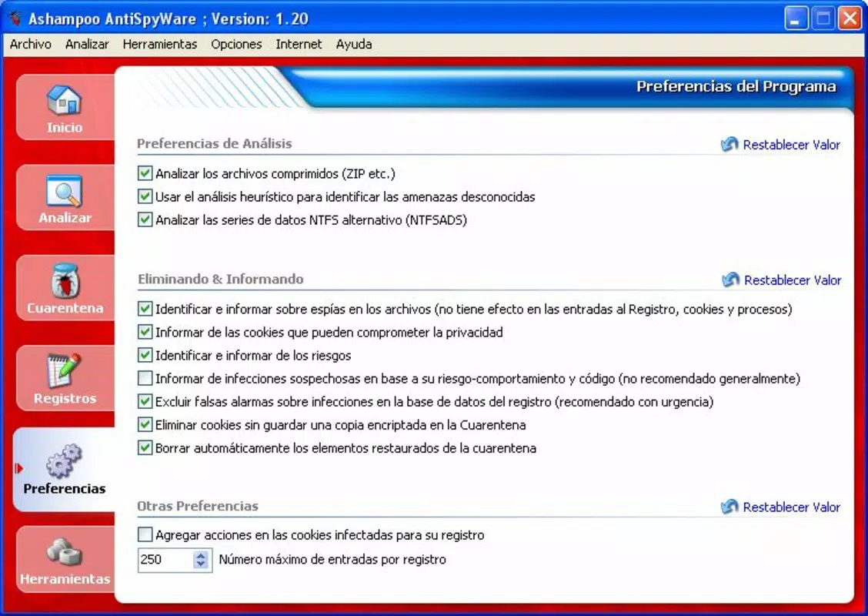Enable Informar de infecciones sospechosas checkbox

[145, 378]
